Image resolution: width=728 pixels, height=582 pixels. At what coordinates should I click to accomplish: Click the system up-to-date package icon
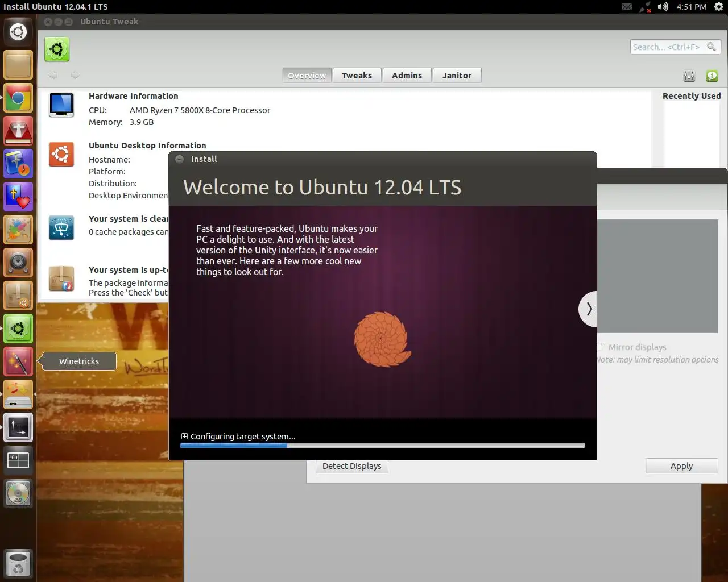click(x=61, y=279)
